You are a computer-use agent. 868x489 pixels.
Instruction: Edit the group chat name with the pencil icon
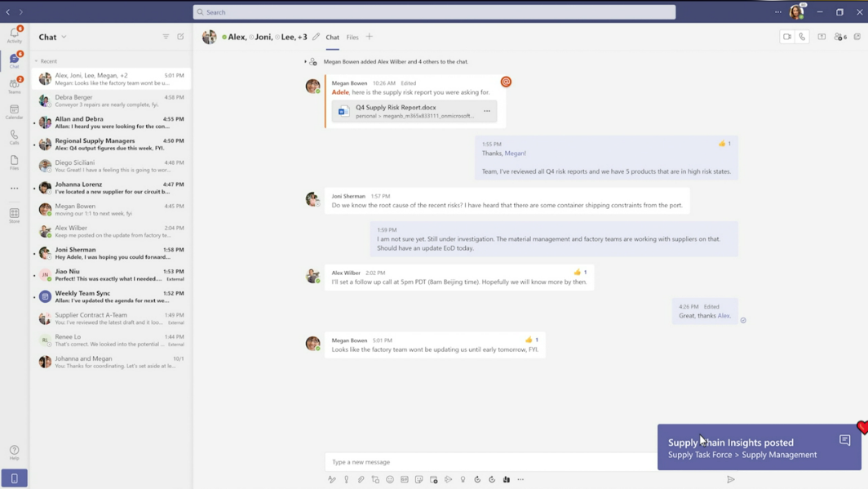pos(316,37)
